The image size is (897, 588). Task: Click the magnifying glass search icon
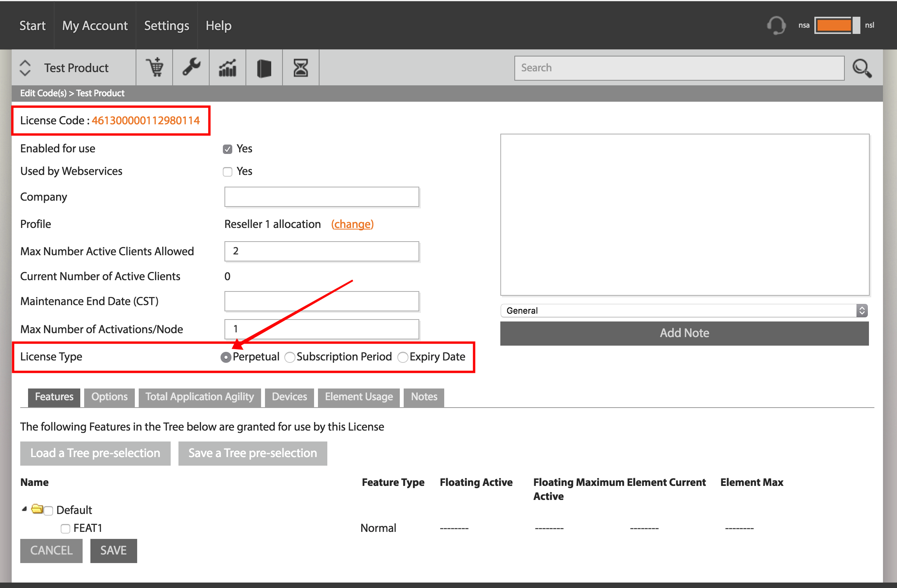[x=862, y=68]
